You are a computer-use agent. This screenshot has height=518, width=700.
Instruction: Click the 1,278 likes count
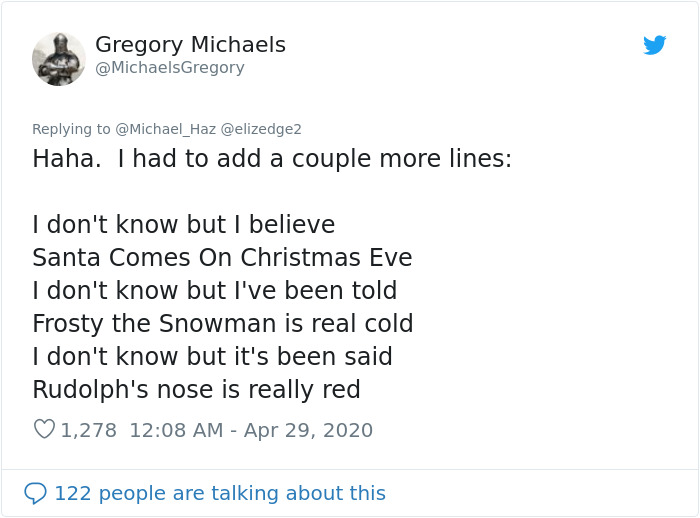tap(88, 430)
